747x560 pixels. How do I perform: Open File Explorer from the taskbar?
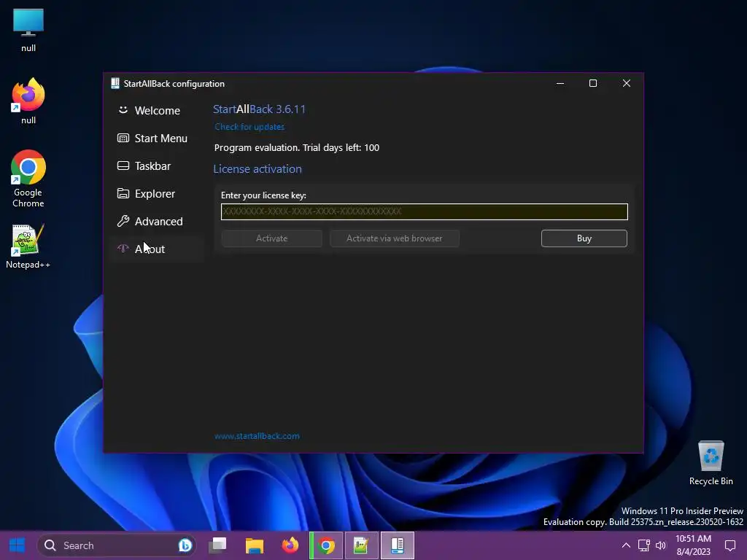click(x=255, y=545)
